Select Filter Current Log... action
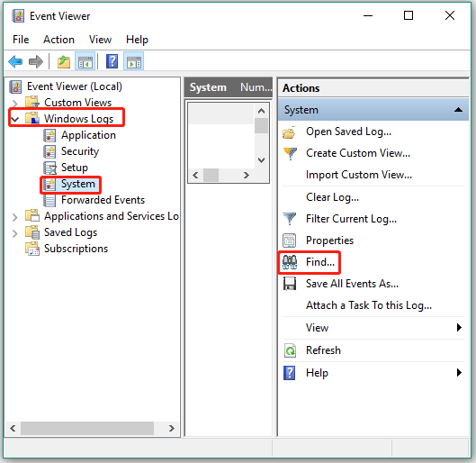This screenshot has height=463, width=476. [351, 219]
